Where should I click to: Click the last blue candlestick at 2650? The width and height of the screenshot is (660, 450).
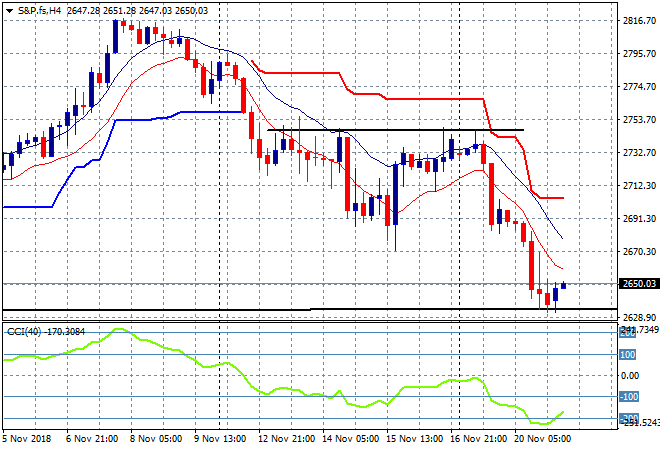(564, 286)
